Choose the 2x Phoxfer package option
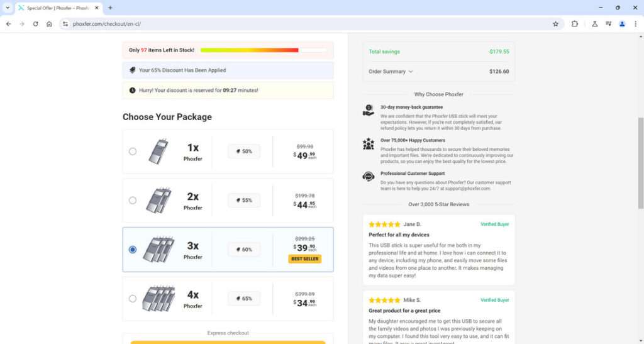644x344 pixels. pos(132,200)
